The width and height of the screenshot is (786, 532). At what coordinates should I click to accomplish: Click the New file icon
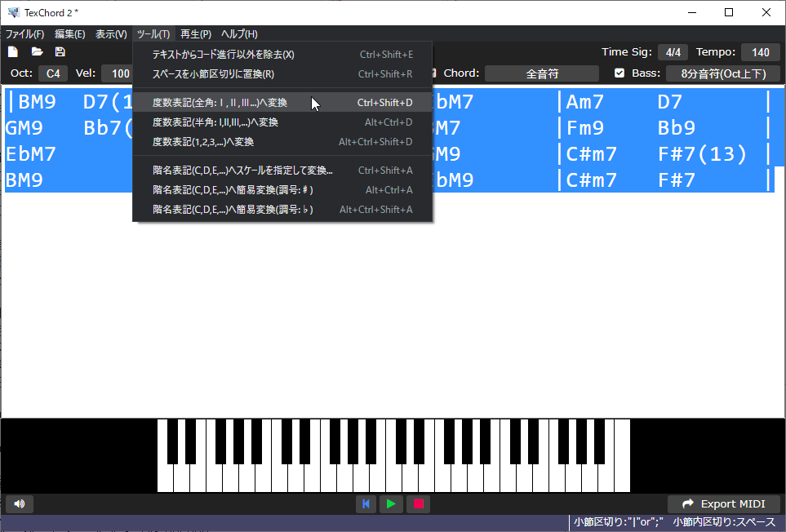click(x=12, y=51)
